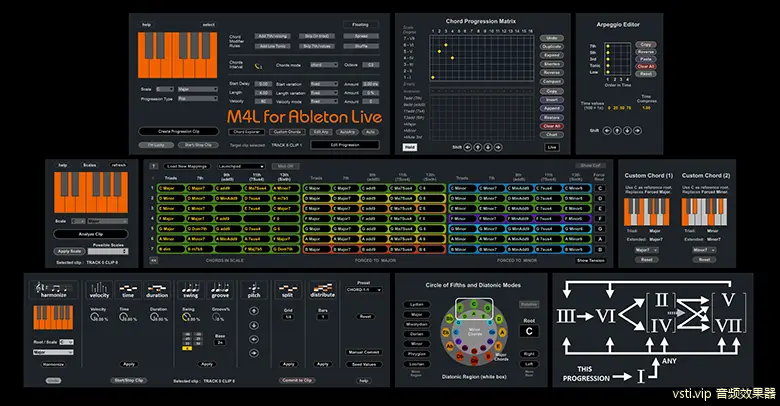
Task: Shift Chord Progression Matrix left
Action: [468, 147]
